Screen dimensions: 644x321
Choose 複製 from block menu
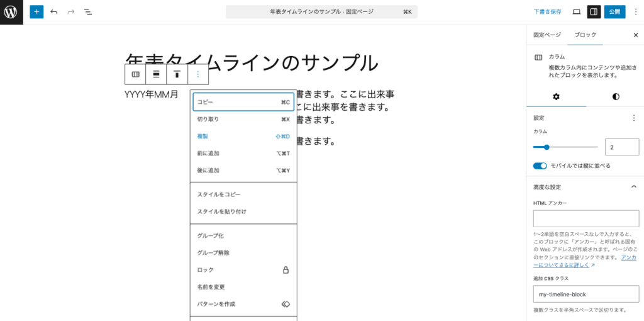[x=243, y=137]
